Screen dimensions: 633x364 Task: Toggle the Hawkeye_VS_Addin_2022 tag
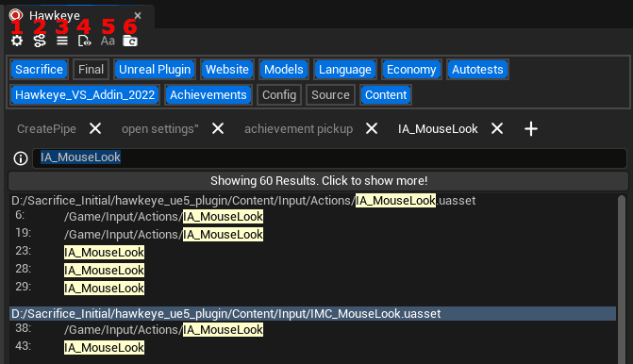click(x=85, y=95)
